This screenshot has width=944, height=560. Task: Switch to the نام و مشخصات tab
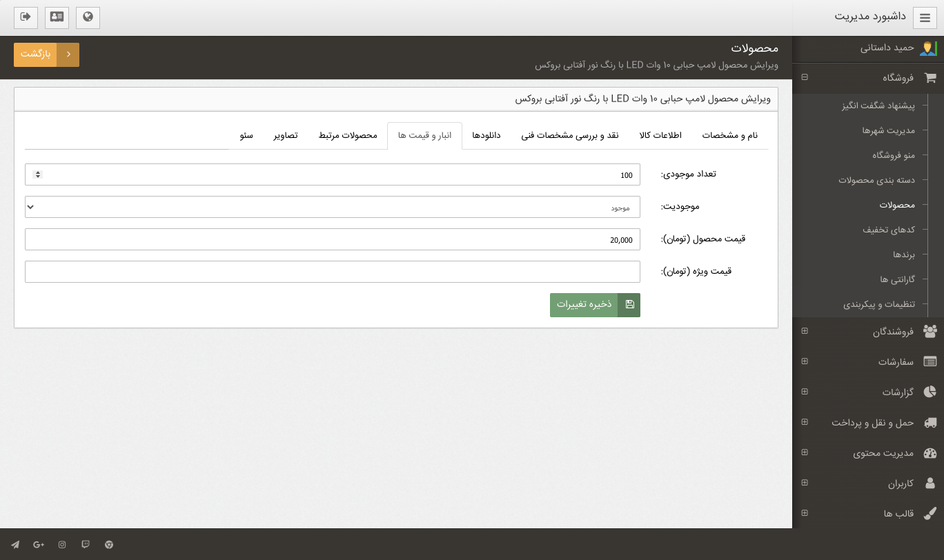[729, 135]
